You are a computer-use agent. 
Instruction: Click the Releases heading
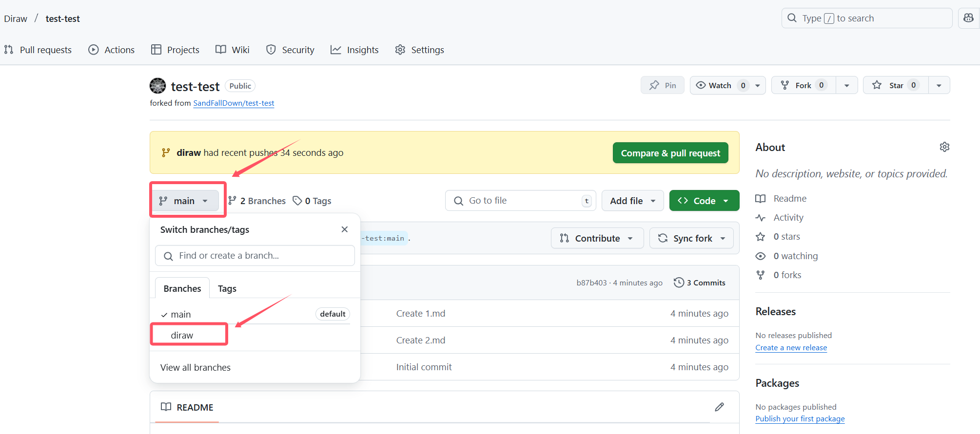click(776, 312)
